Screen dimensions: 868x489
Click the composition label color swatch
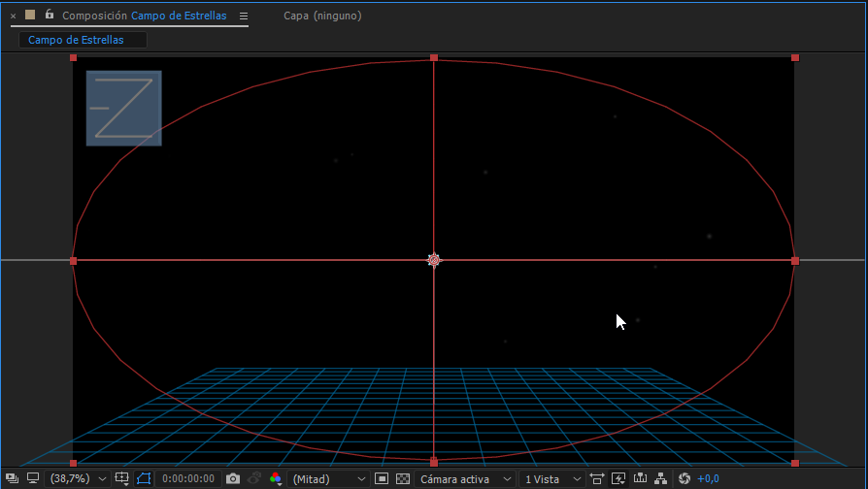[x=30, y=15]
